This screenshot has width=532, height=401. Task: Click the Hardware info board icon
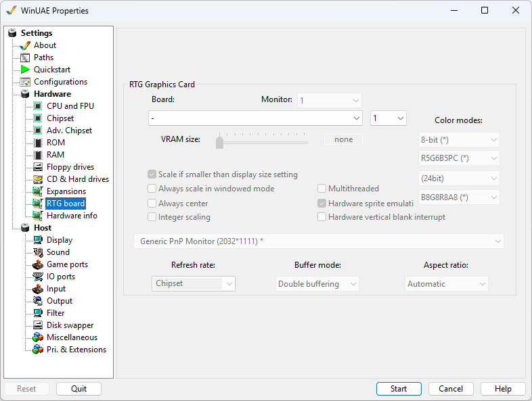(x=38, y=216)
